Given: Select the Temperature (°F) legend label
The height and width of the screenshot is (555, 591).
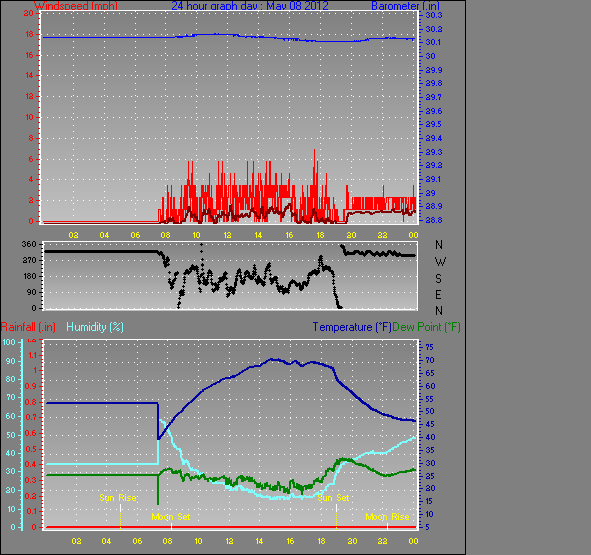Looking at the screenshot, I should click(x=352, y=327).
